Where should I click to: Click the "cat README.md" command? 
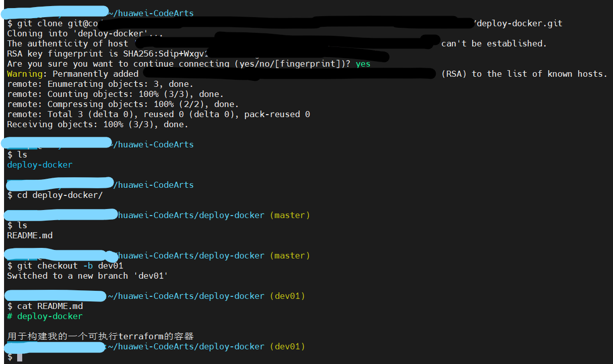pyautogui.click(x=49, y=306)
